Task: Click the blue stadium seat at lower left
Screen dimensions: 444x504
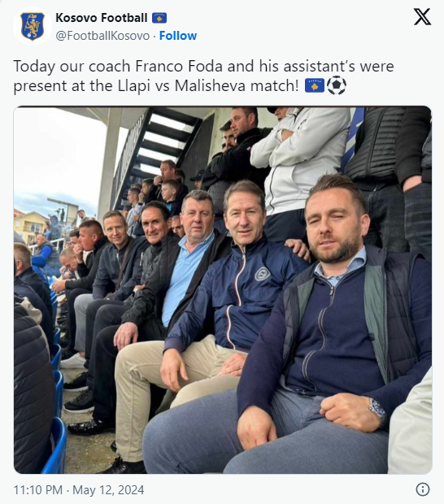Action: click(55, 445)
